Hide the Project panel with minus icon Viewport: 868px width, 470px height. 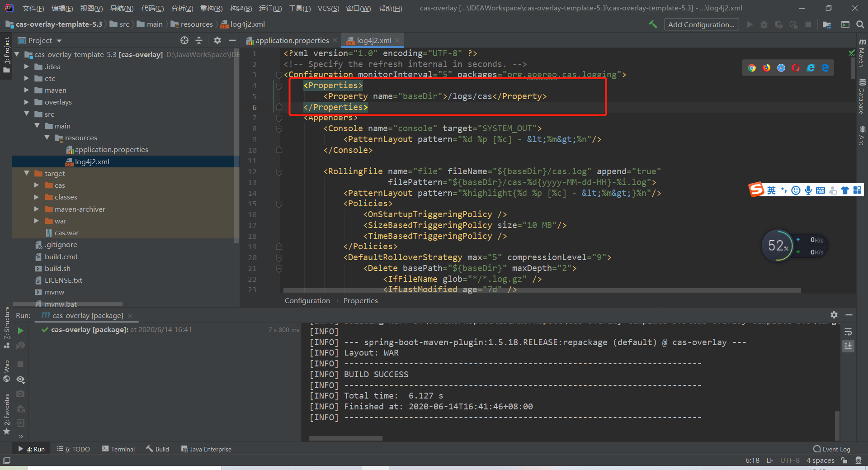click(x=232, y=40)
